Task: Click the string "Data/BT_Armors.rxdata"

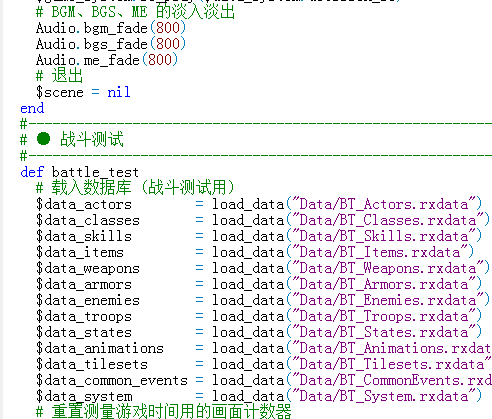Action: 383,284
